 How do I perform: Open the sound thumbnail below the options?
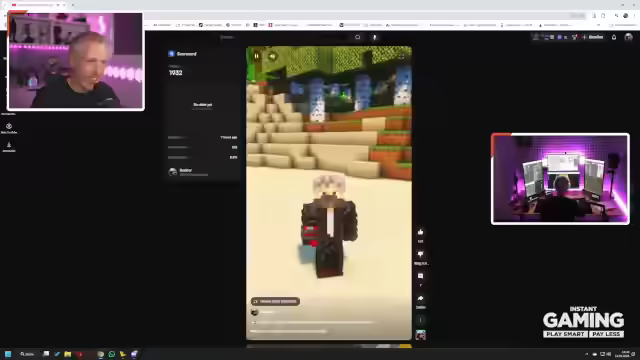[x=420, y=335]
